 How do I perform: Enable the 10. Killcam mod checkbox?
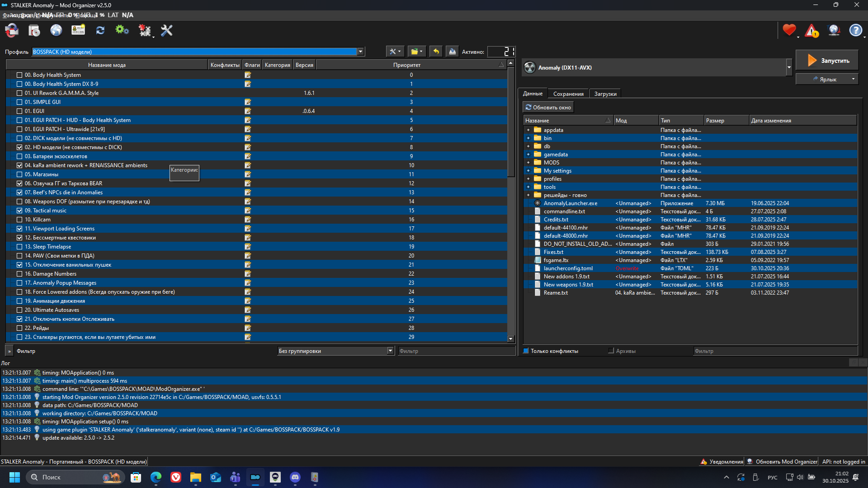19,220
